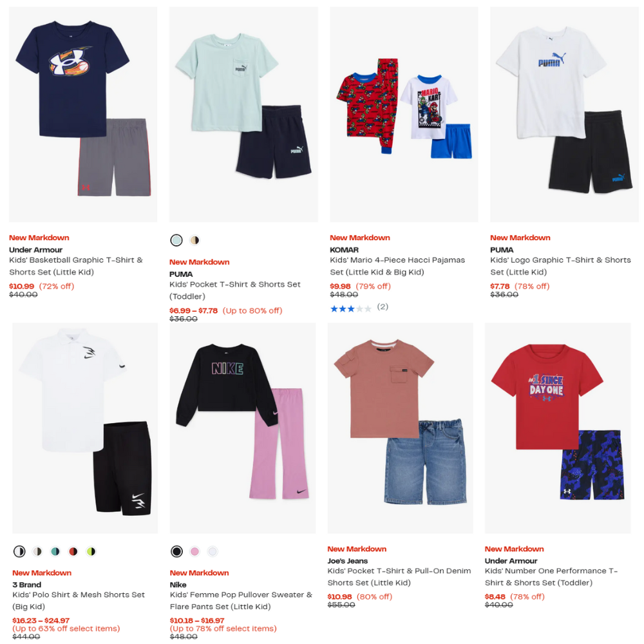The width and height of the screenshot is (644, 644).
Task: Select black swatch for Nike Femme Pop set
Action: click(x=176, y=551)
